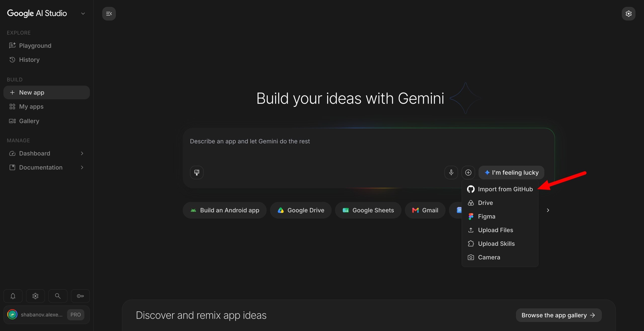Click the PRO account badge
Viewport: 644px width, 331px height.
[x=75, y=315]
